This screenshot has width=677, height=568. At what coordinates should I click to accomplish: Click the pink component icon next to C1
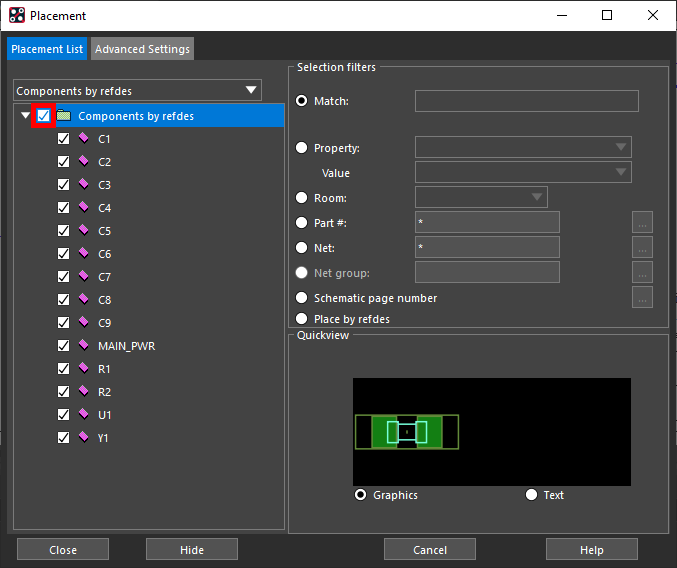click(83, 139)
